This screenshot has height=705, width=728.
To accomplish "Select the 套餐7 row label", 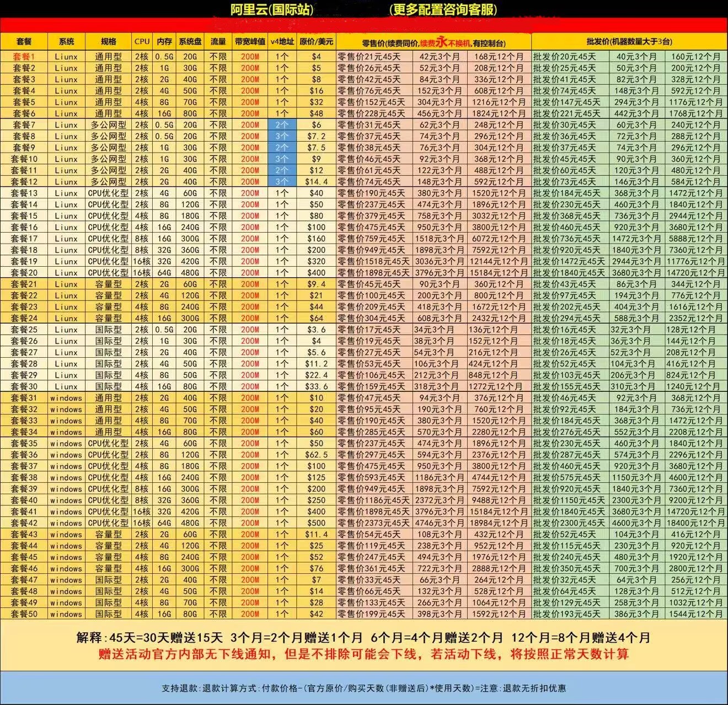I will tap(24, 125).
